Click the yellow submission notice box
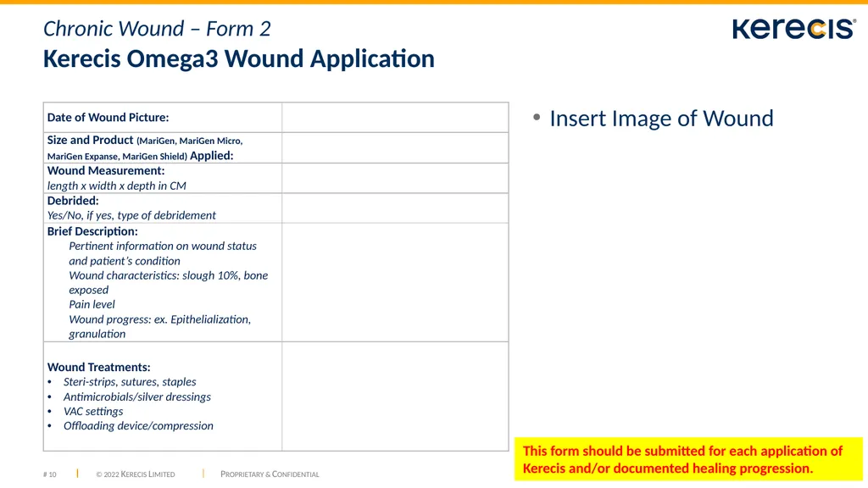Screen dimensions: 868x488 tap(688, 459)
